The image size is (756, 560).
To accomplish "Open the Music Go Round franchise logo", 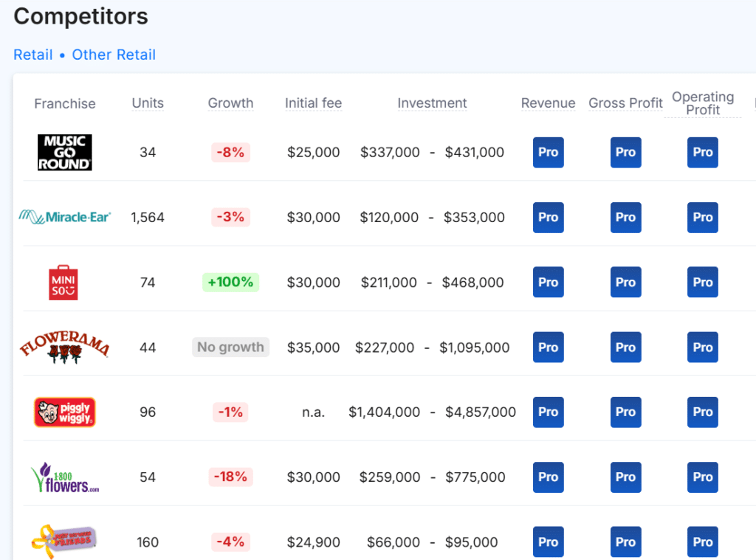I will click(65, 152).
